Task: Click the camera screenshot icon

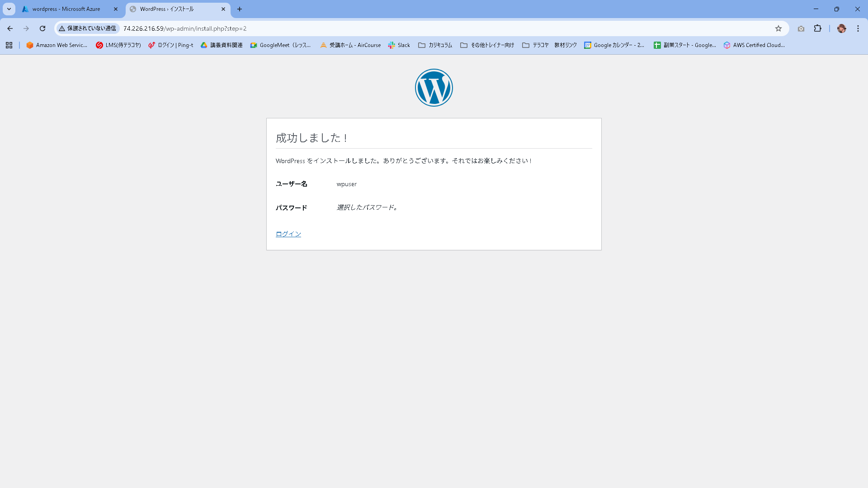Action: (x=801, y=28)
